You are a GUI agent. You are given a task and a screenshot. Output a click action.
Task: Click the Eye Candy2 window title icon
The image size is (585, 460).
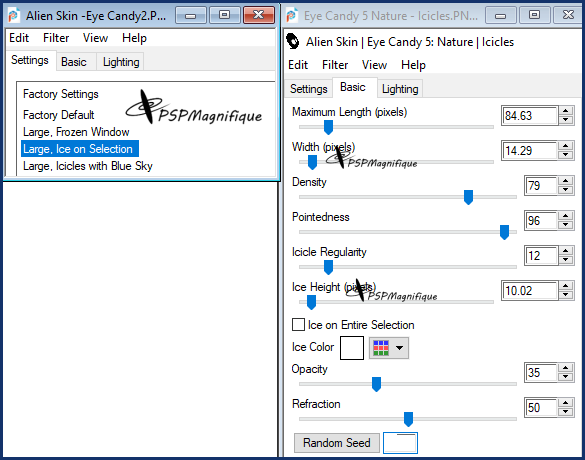point(14,15)
